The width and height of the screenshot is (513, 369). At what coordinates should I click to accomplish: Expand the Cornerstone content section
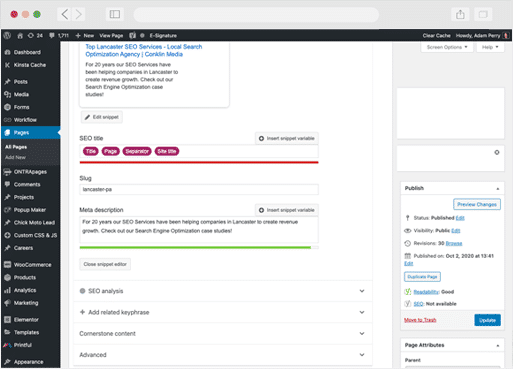pos(223,334)
